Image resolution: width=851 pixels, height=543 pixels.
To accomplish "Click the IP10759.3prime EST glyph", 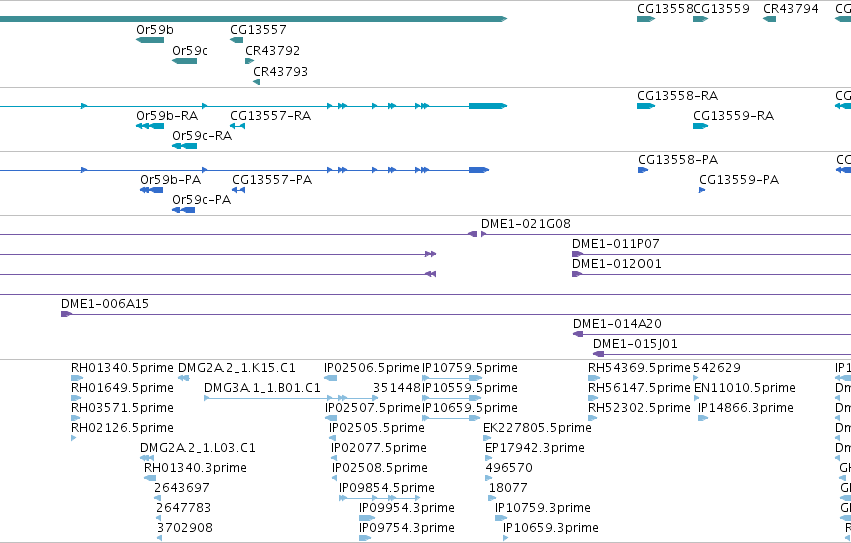I will (x=501, y=518).
